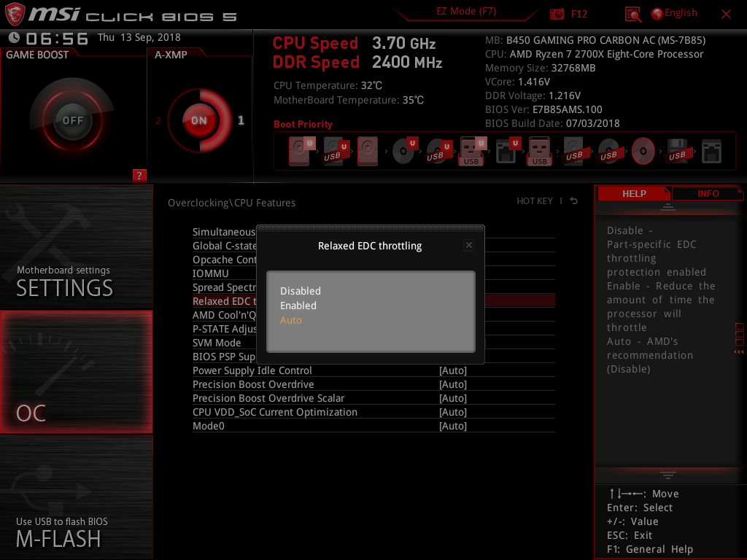Open Precision Boost Overdrive [Auto] value
This screenshot has width=747, height=560.
[x=452, y=384]
